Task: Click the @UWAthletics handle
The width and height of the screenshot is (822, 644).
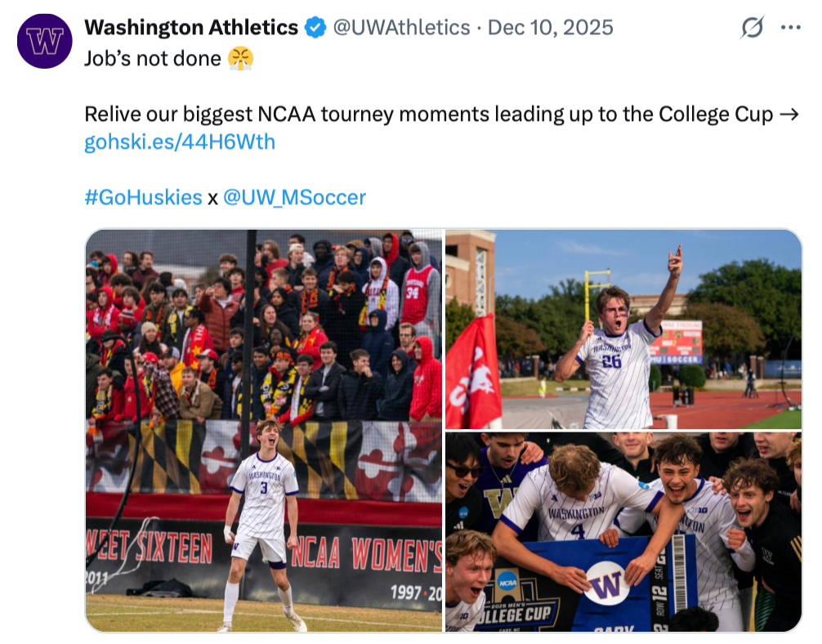Action: [x=400, y=28]
